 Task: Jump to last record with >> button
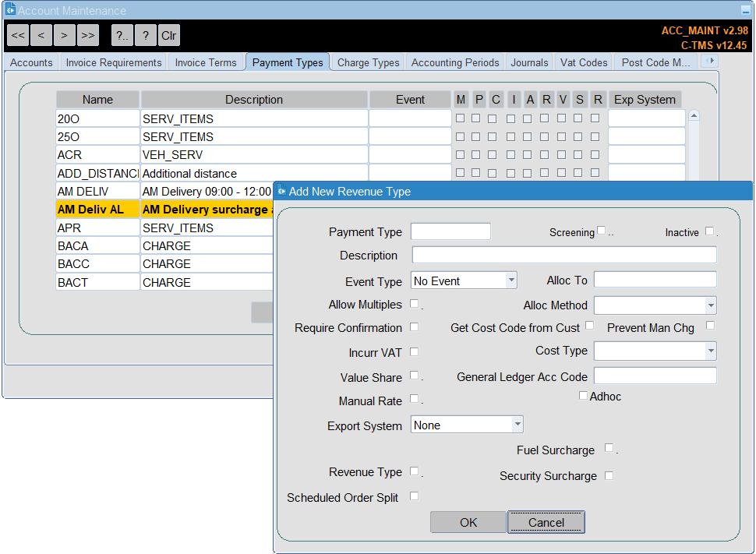pos(88,35)
